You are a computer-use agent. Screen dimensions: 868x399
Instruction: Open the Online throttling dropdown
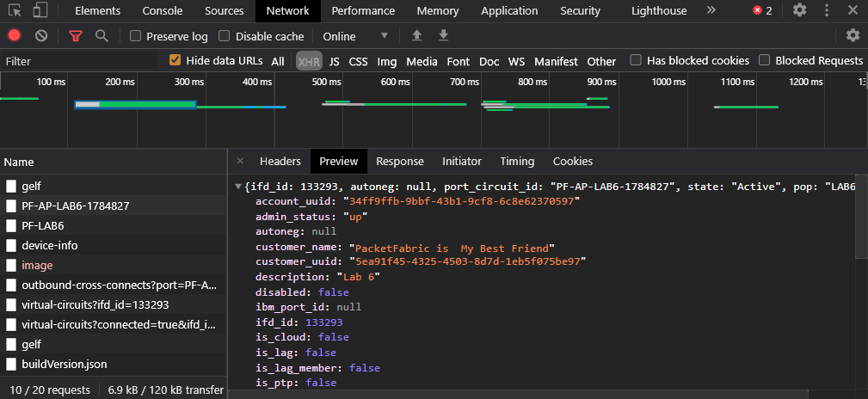point(356,36)
